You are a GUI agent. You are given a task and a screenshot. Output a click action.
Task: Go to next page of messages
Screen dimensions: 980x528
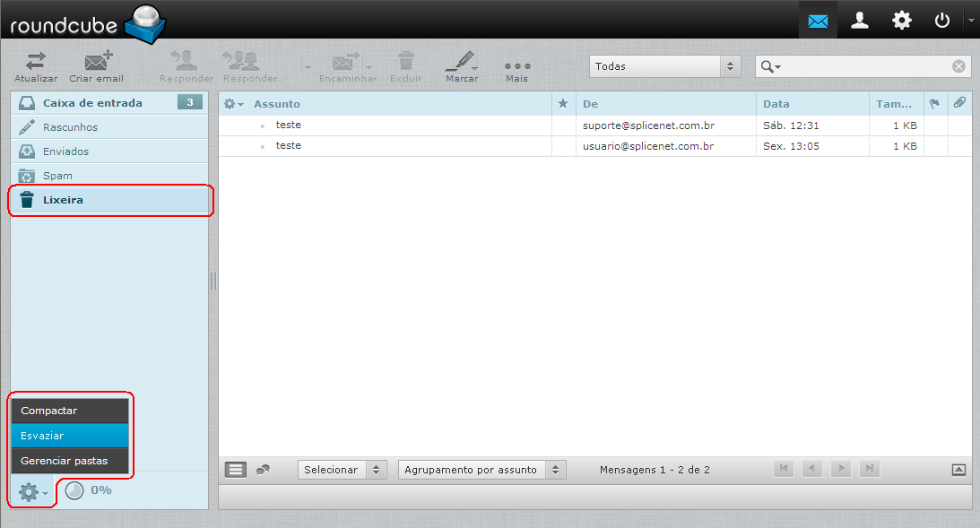pos(841,469)
